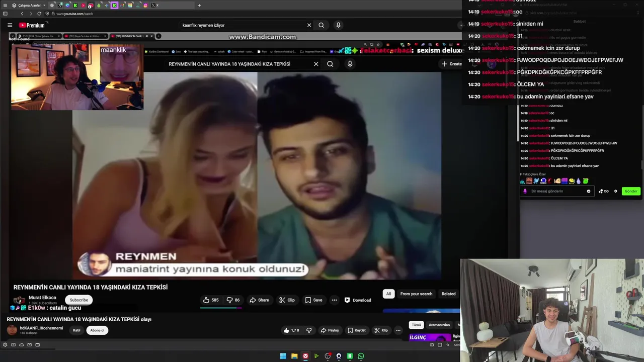The height and width of the screenshot is (362, 644).
Task: Subscribe to the Murat Elkoca channel
Action: (x=78, y=300)
